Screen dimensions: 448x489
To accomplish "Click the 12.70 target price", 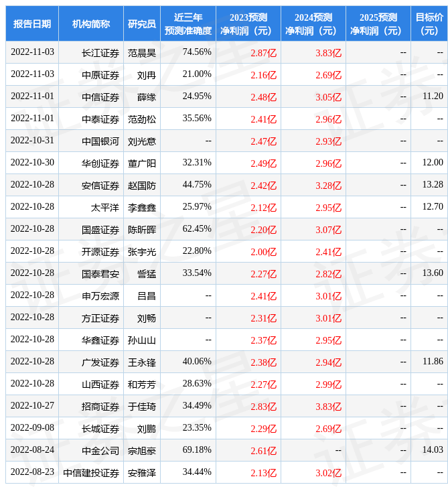I will 433,206.
